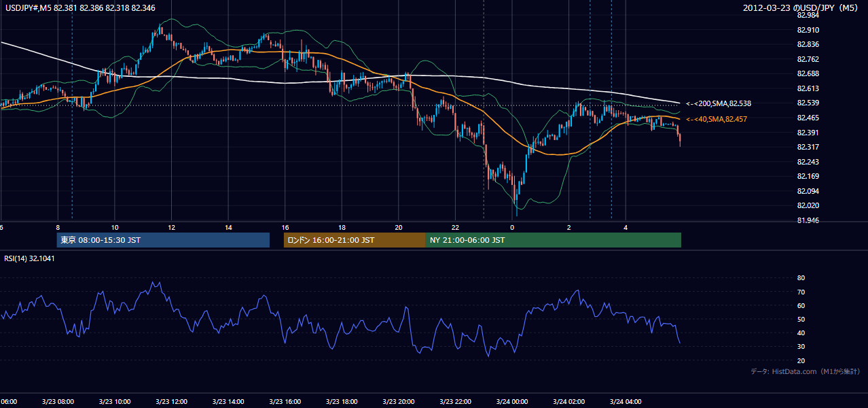Screen dimensions: 868x408
Task: Click price axis value 82.169
Action: click(x=808, y=176)
